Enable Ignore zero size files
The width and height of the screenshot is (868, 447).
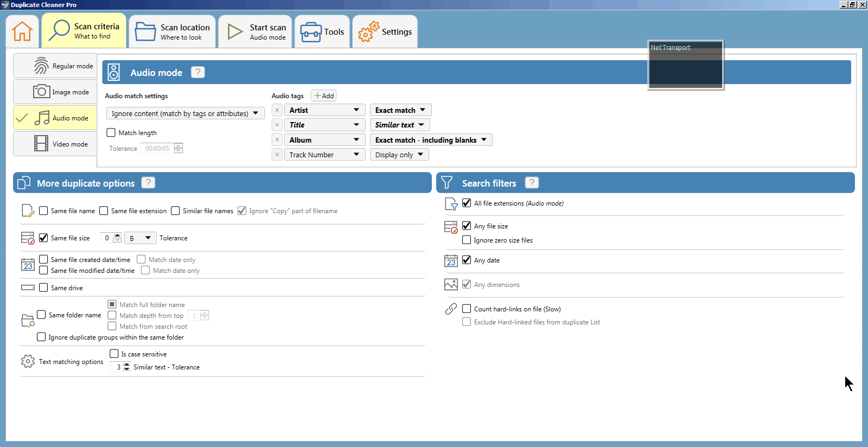467,240
